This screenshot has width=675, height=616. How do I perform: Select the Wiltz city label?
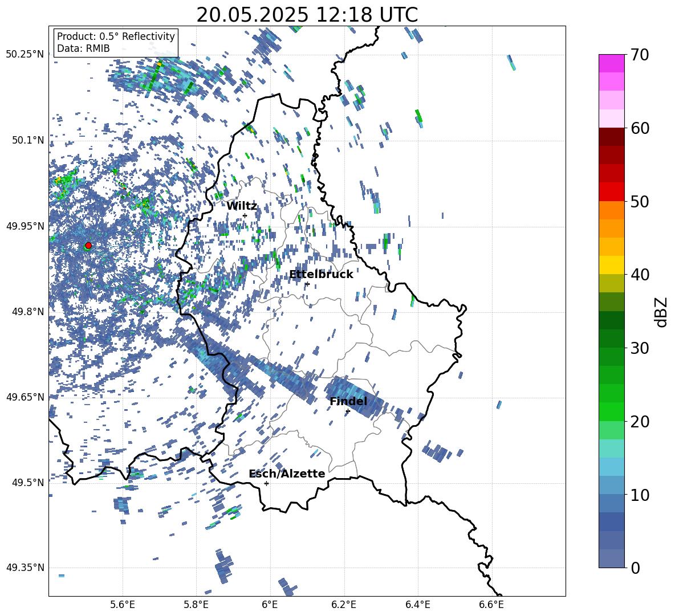click(242, 206)
